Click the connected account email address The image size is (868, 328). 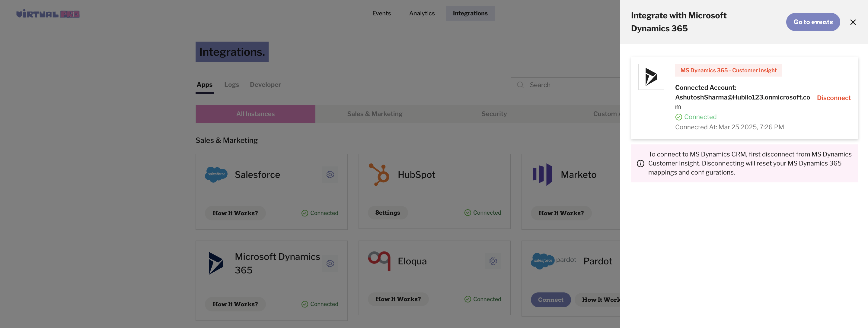point(742,102)
